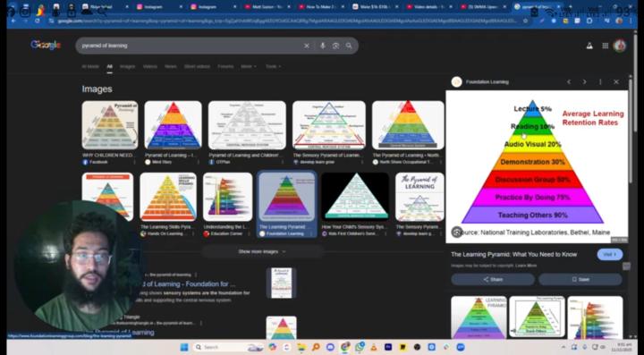The image size is (644, 355).
Task: Search this image with Lens overlay icon
Action: click(x=457, y=232)
